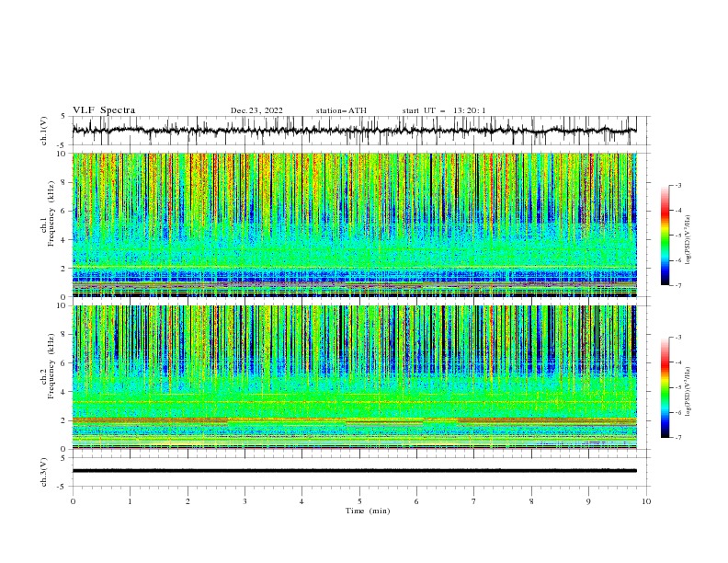Click the "Time (min)" axis label

click(x=368, y=511)
